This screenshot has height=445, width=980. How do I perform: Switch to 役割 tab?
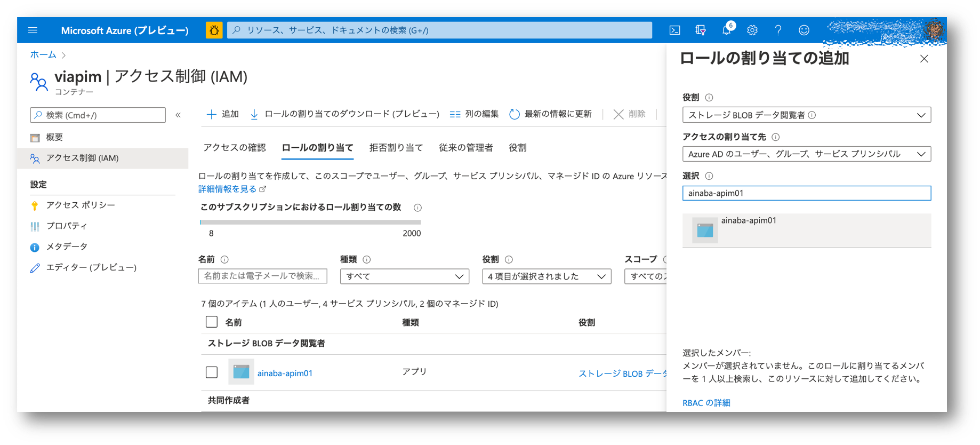click(x=518, y=148)
